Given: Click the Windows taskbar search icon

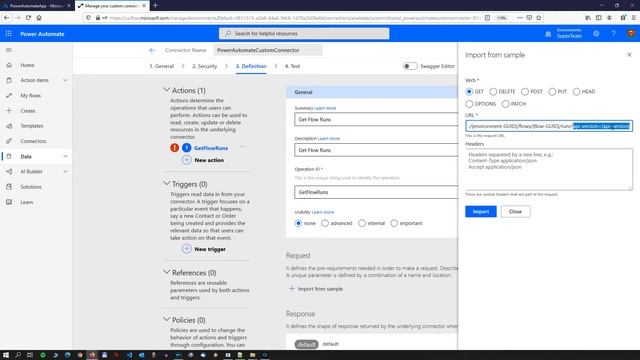Looking at the screenshot, I should click(18, 355).
